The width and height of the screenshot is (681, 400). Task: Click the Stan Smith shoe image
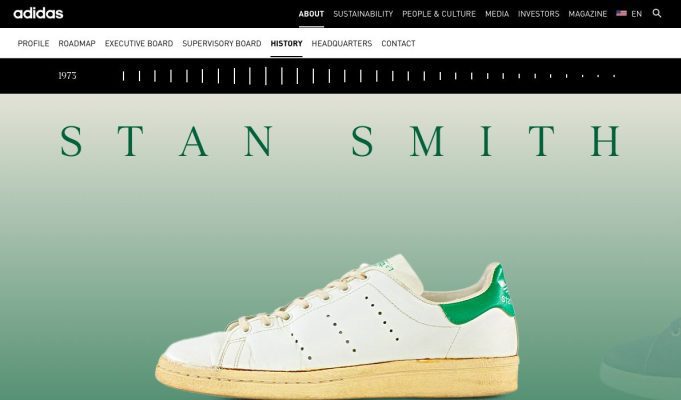(x=337, y=327)
